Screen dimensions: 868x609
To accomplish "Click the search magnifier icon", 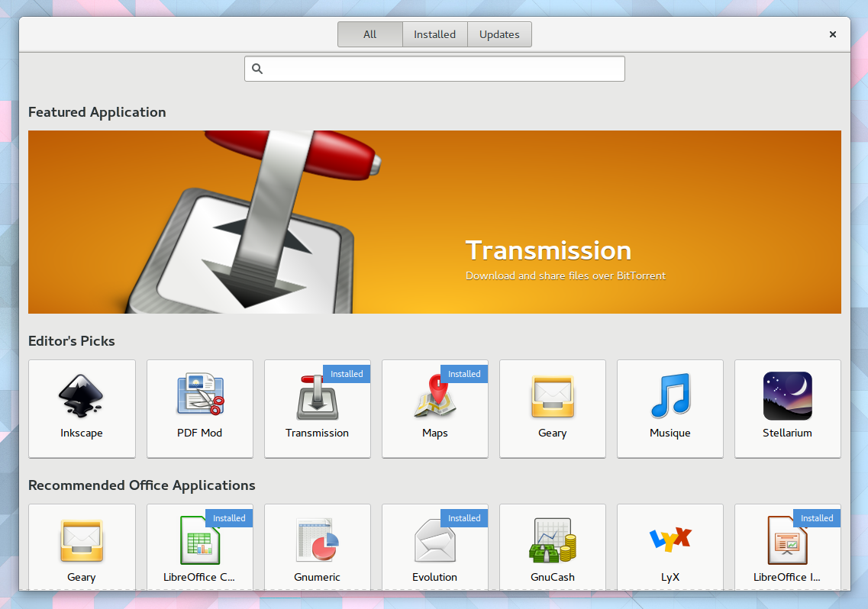I will click(x=257, y=69).
